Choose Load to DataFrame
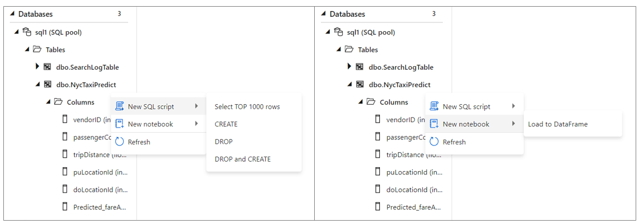This screenshot has width=644, height=224. pyautogui.click(x=557, y=124)
